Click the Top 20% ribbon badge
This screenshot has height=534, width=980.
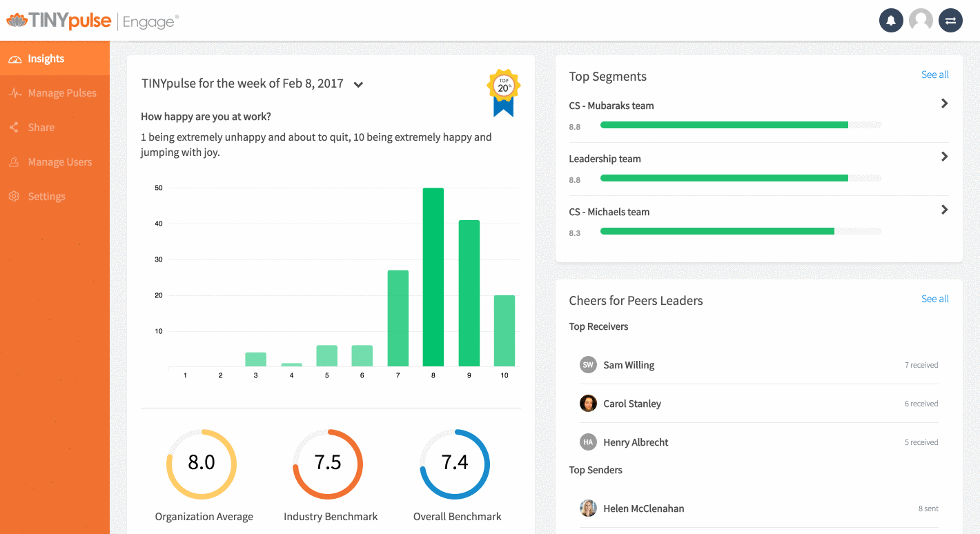[x=504, y=92]
